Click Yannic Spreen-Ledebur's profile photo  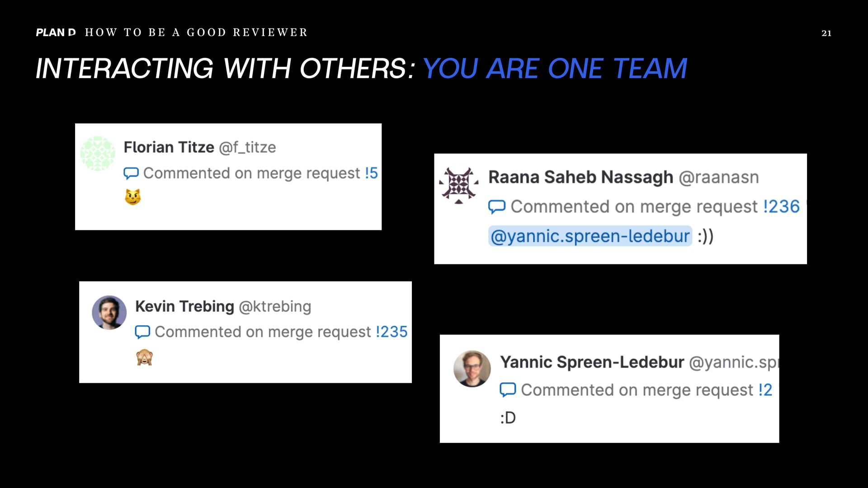point(472,369)
